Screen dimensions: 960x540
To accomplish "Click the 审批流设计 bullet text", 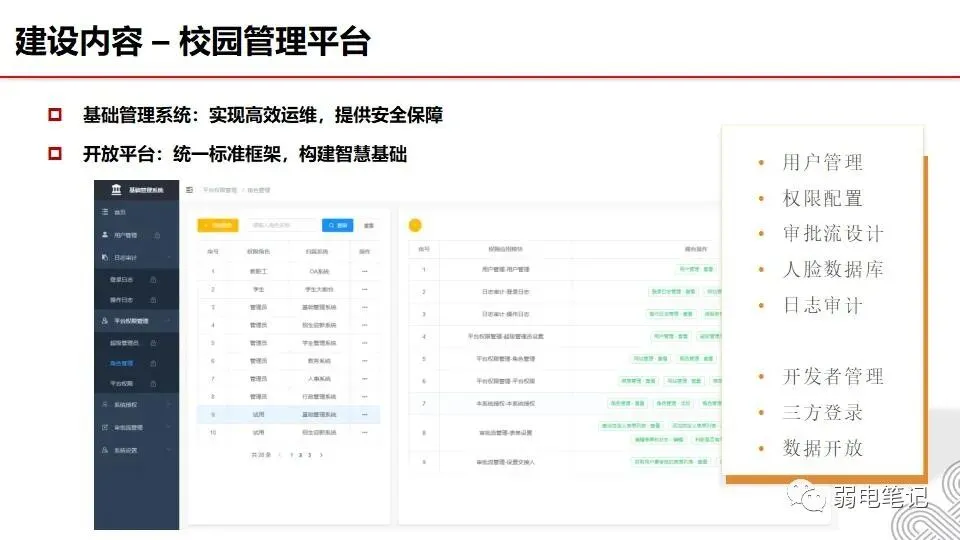I will (833, 233).
